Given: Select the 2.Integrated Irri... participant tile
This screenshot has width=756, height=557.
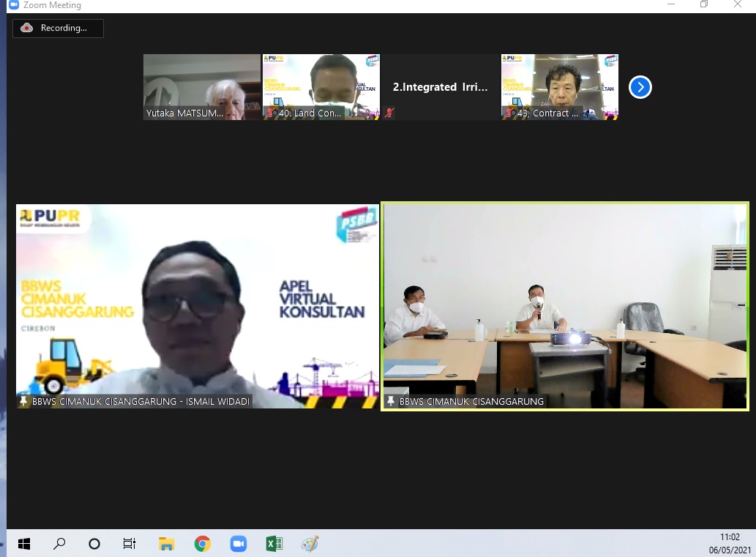Looking at the screenshot, I should (440, 87).
